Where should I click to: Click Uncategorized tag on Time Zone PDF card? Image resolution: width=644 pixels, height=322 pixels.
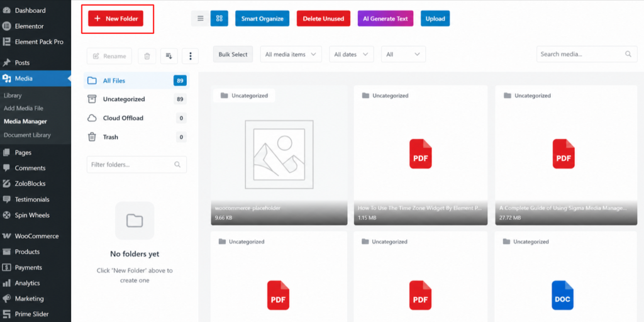[x=386, y=96]
